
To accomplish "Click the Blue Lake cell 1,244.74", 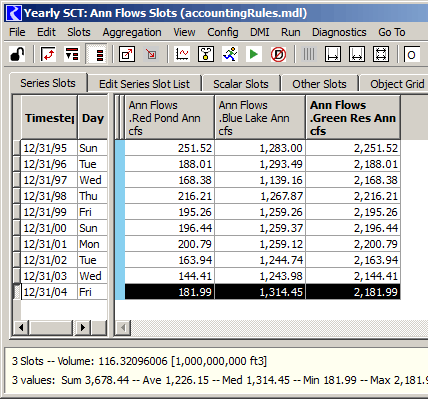I will click(260, 260).
